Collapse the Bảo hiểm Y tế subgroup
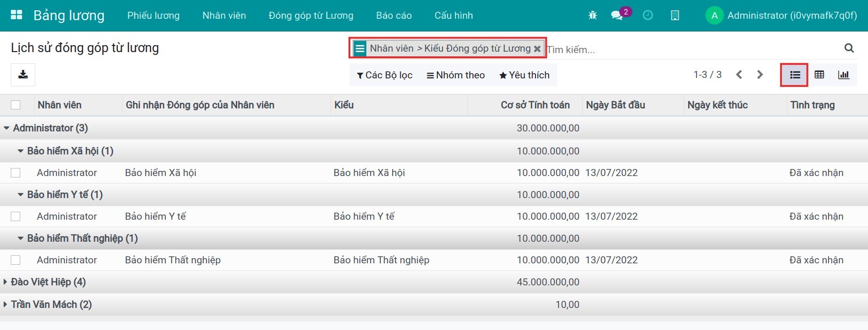Screen dimensions: 868x330 coord(60,195)
